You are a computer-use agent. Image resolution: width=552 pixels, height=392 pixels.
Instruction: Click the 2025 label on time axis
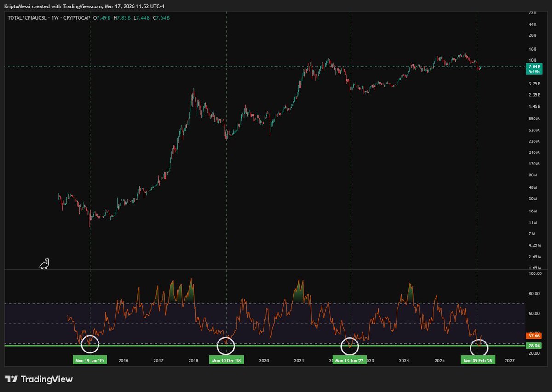pos(439,361)
